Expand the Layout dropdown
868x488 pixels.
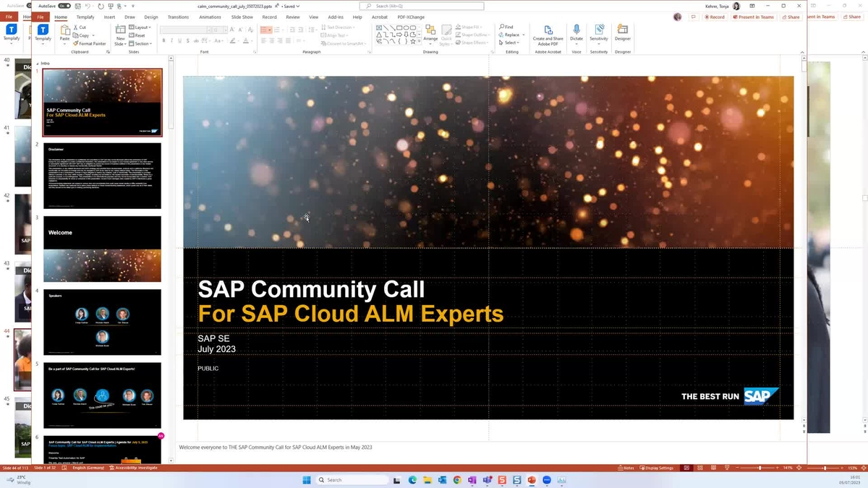pyautogui.click(x=141, y=27)
